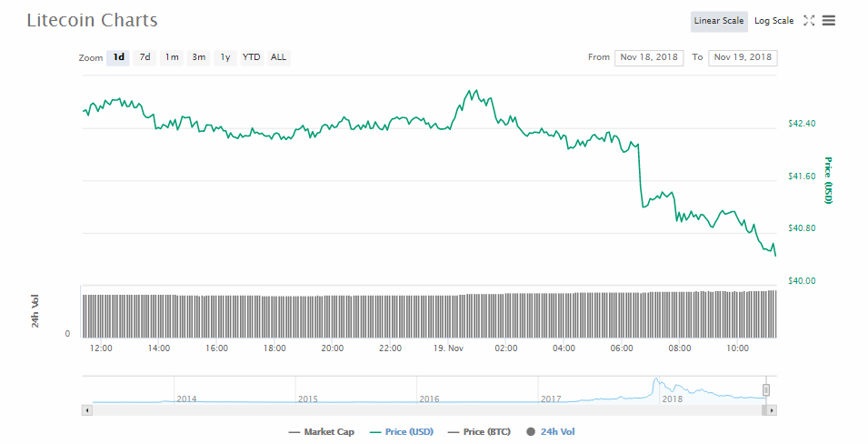Click the Price (USD) axis title
The width and height of the screenshot is (868, 444).
tap(828, 181)
